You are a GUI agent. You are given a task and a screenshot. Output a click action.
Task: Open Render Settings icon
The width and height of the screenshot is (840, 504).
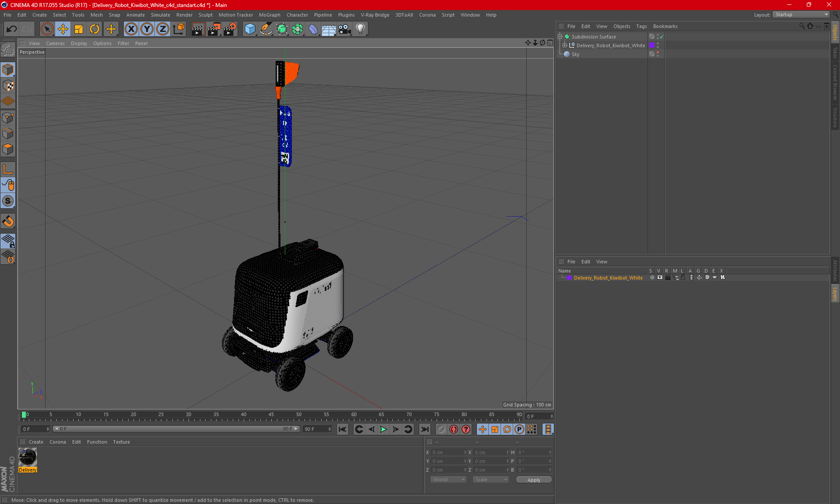[230, 29]
